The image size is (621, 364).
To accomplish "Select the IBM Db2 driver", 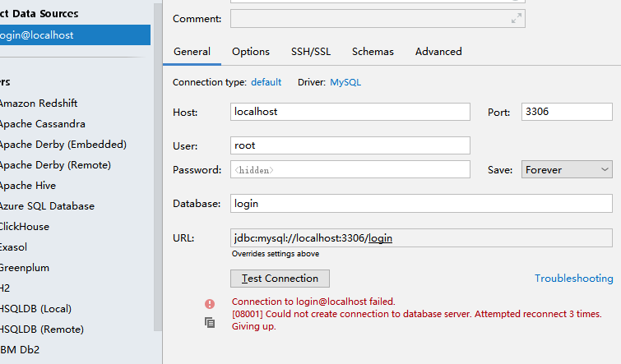I will (x=20, y=350).
